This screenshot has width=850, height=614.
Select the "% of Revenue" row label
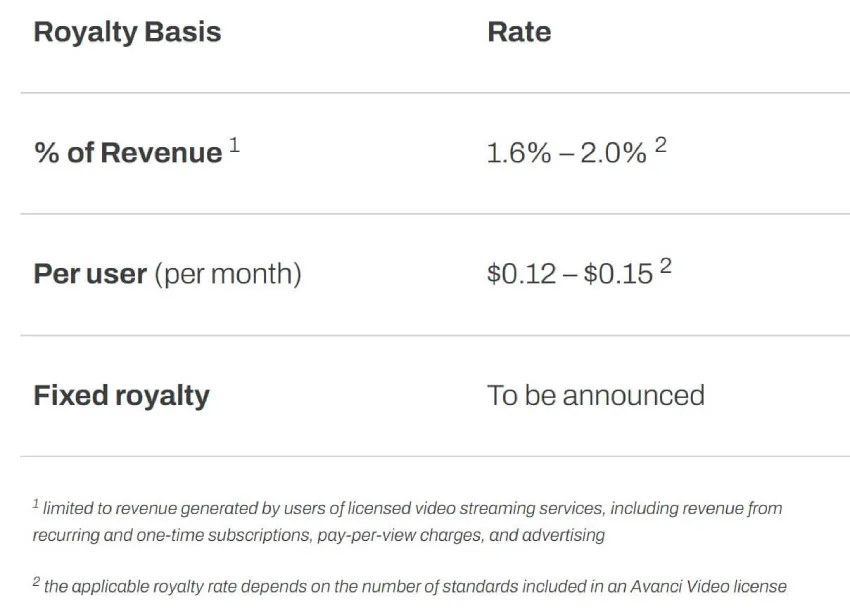coord(128,153)
